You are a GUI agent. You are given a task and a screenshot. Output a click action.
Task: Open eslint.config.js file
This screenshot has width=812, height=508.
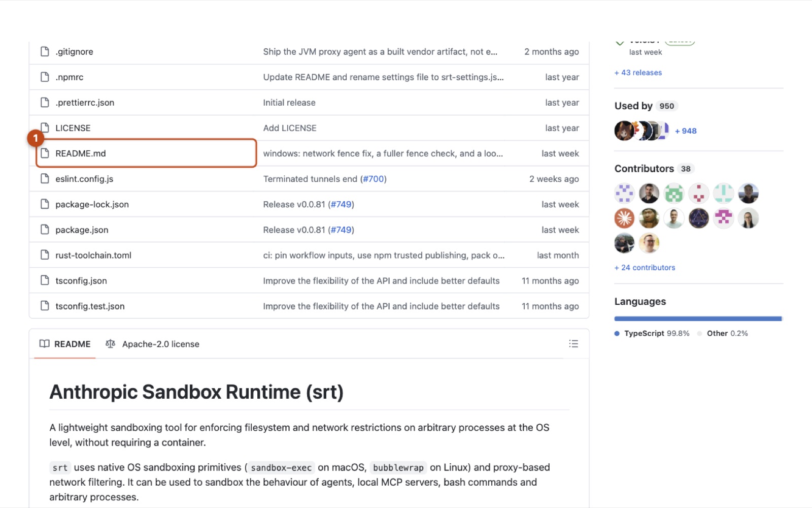click(84, 179)
